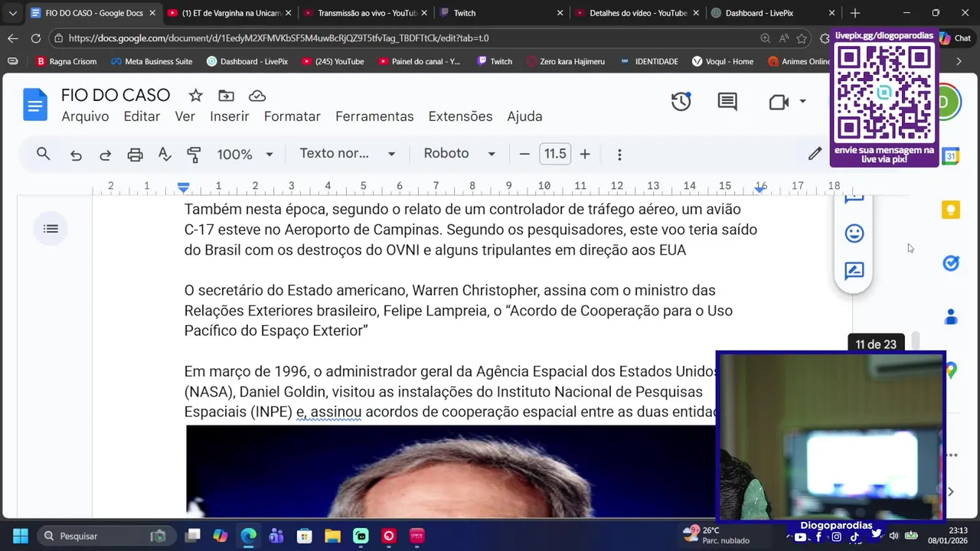Open the paragraph style Texto normal dropdown

(348, 154)
